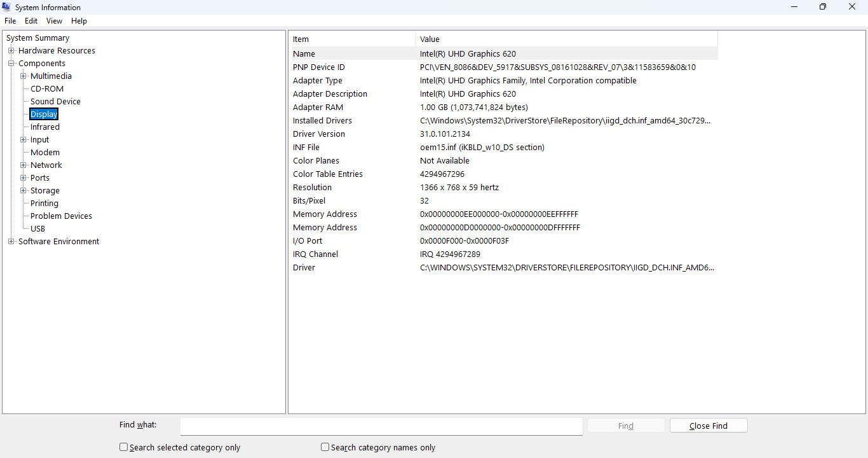
Task: Minimize the System Information window
Action: pos(794,7)
